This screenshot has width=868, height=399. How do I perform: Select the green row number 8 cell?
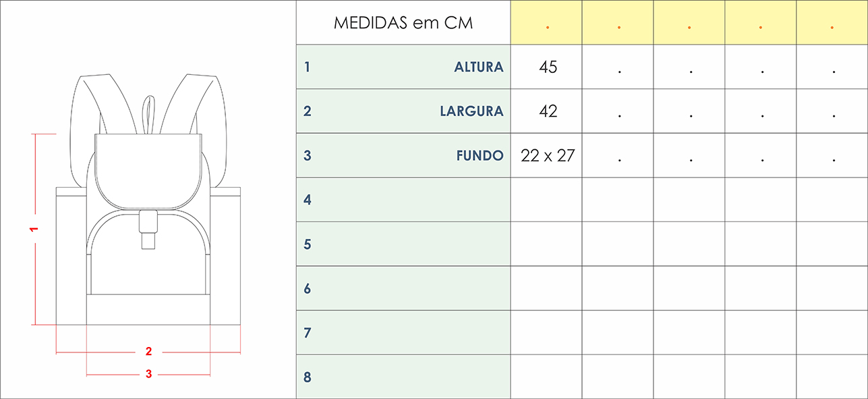click(403, 377)
